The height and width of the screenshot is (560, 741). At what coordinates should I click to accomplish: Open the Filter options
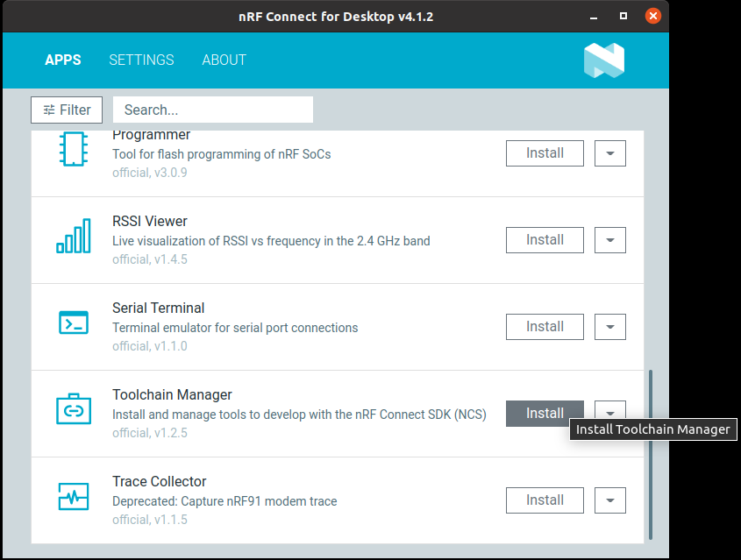click(67, 110)
